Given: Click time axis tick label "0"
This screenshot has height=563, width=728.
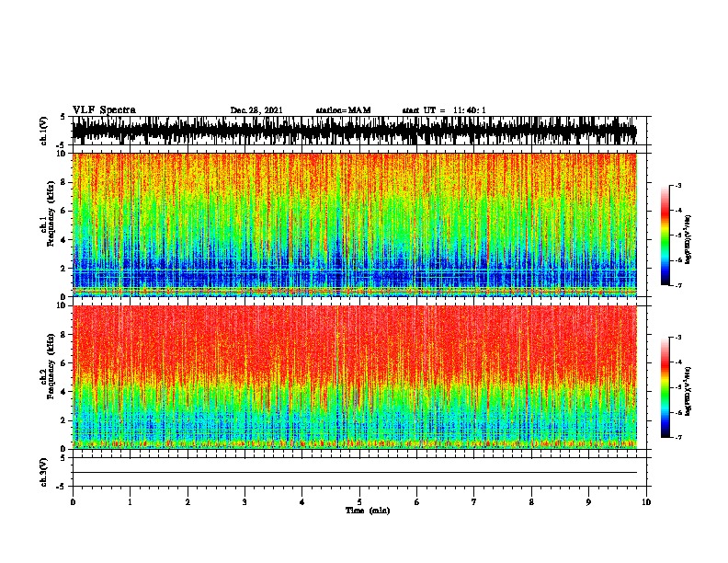Looking at the screenshot, I should (x=73, y=502).
